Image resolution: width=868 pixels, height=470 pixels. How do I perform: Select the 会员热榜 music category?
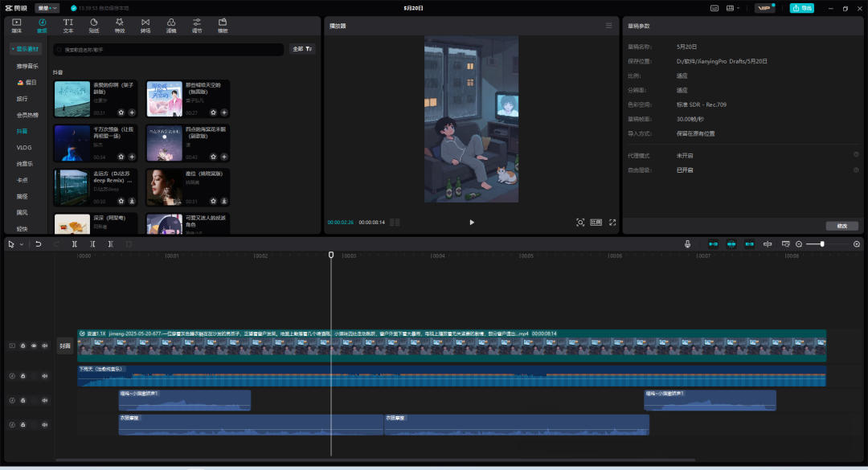[27, 115]
